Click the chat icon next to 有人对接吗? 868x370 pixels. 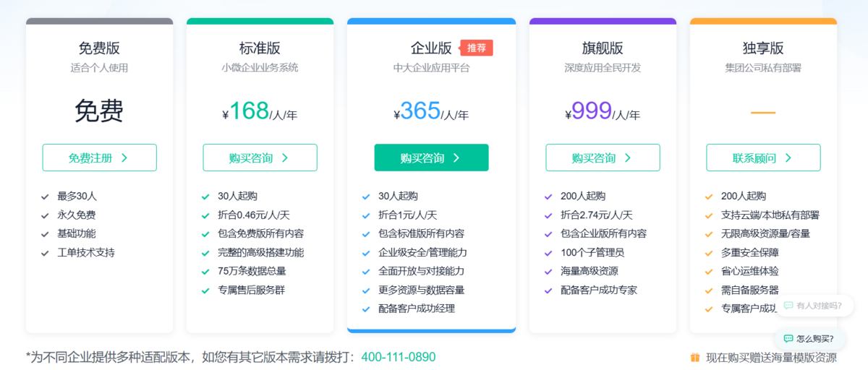coord(788,306)
